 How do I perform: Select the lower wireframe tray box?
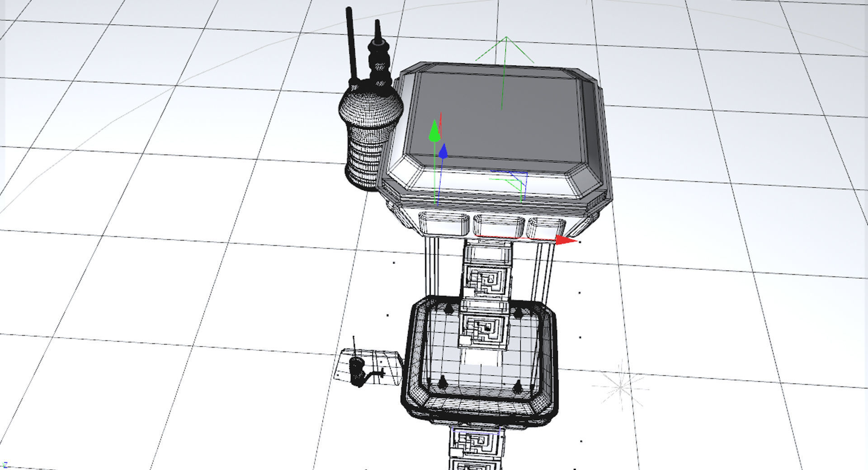click(x=480, y=361)
